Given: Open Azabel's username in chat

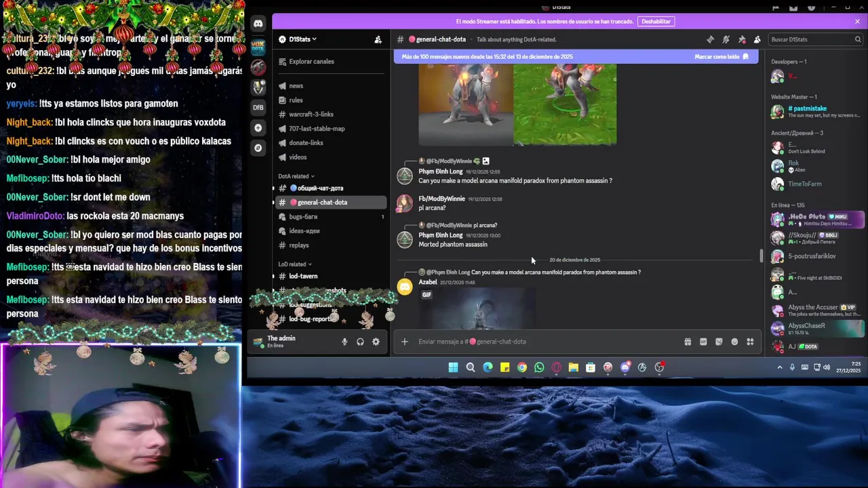Looking at the screenshot, I should pos(428,282).
